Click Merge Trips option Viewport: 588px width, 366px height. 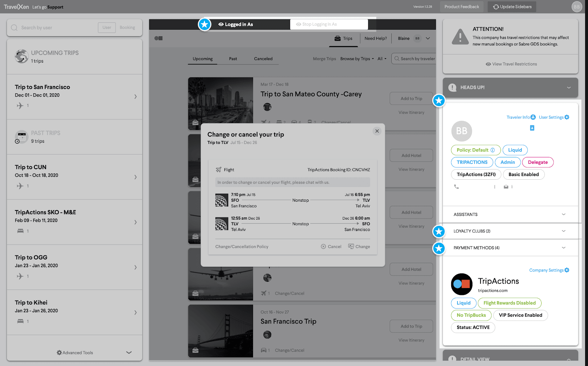click(324, 59)
